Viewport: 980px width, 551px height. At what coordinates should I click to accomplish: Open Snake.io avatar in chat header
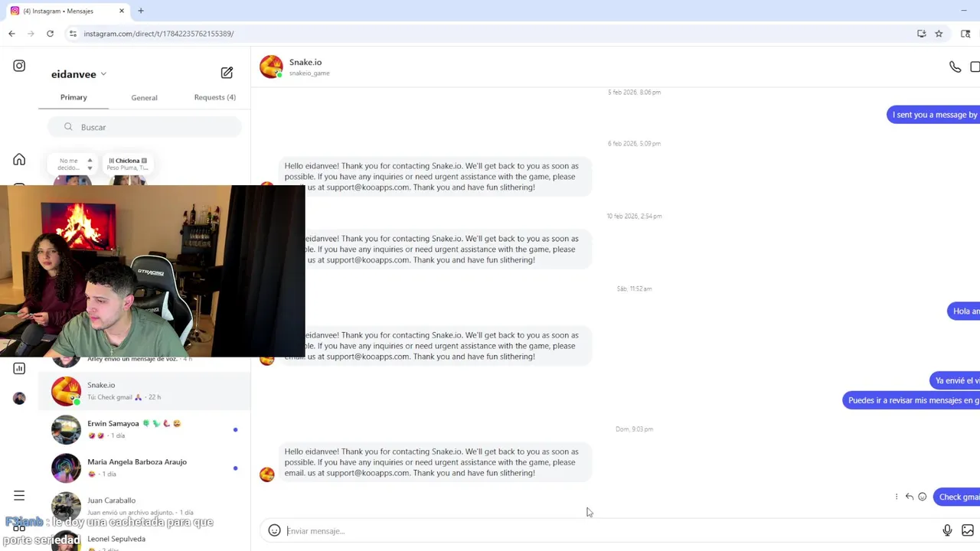pos(271,67)
